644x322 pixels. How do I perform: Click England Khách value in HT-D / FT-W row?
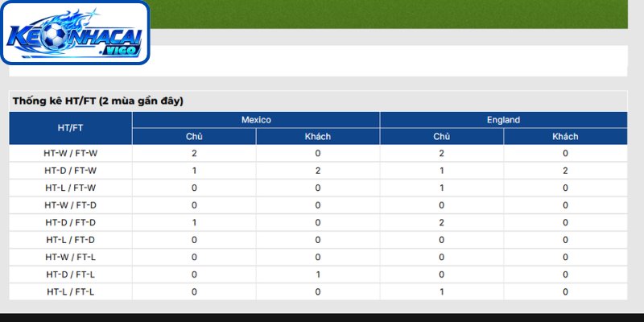566,171
